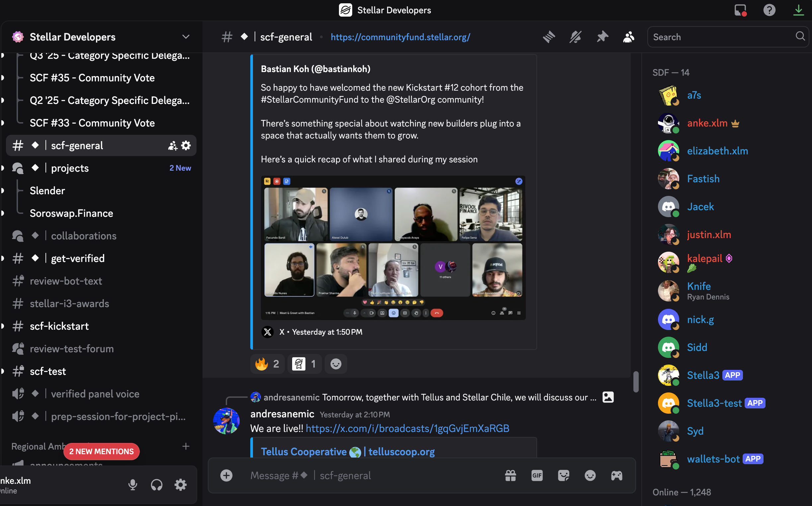Click X logo icon in embed footer
The width and height of the screenshot is (812, 506).
pyautogui.click(x=267, y=332)
